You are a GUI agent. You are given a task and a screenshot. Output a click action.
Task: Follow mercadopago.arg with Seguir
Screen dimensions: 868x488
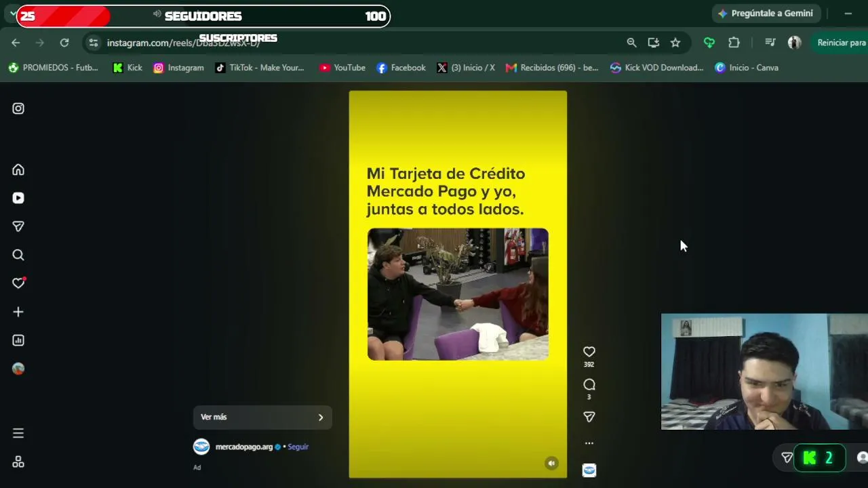[x=298, y=447]
